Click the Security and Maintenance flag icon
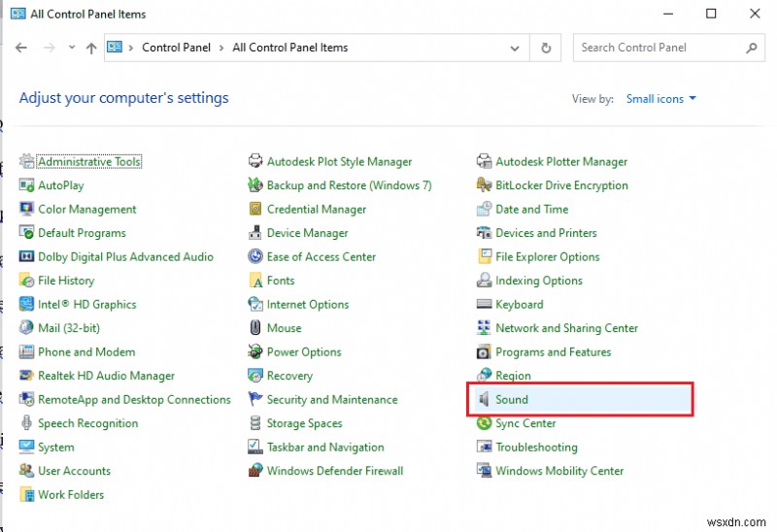 point(255,400)
